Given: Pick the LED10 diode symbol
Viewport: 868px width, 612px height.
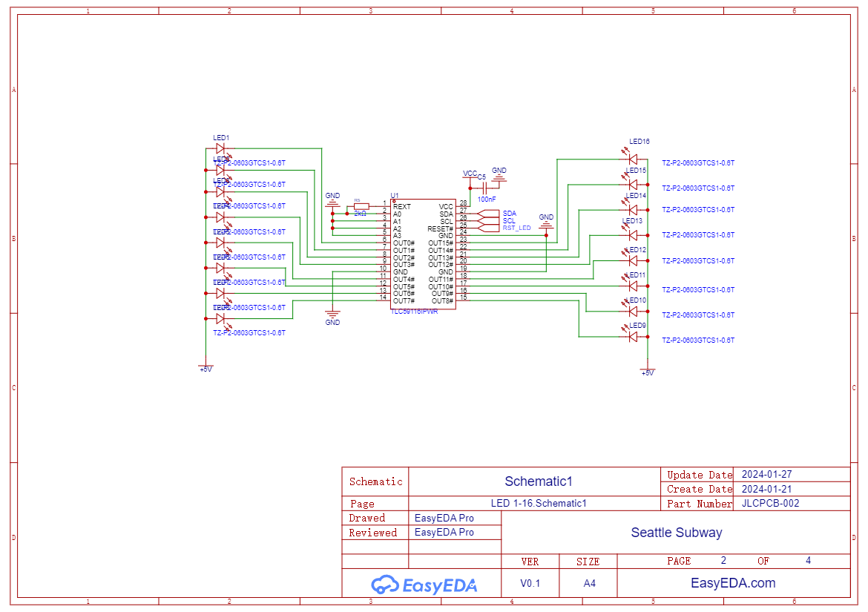Looking at the screenshot, I should pos(633,312).
